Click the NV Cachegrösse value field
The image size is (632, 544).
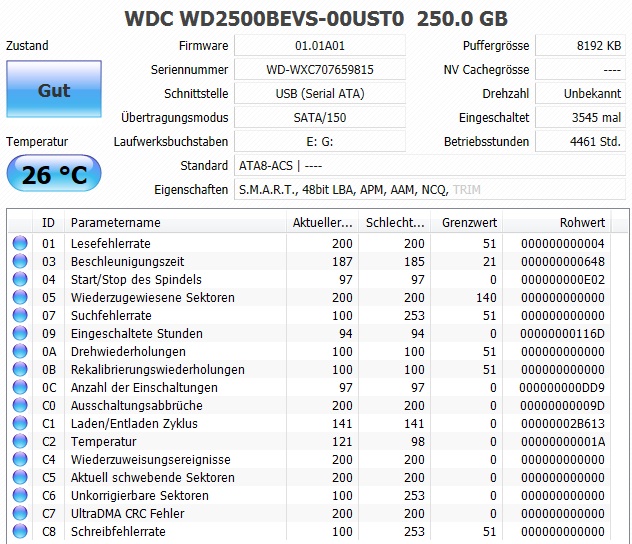click(x=580, y=70)
